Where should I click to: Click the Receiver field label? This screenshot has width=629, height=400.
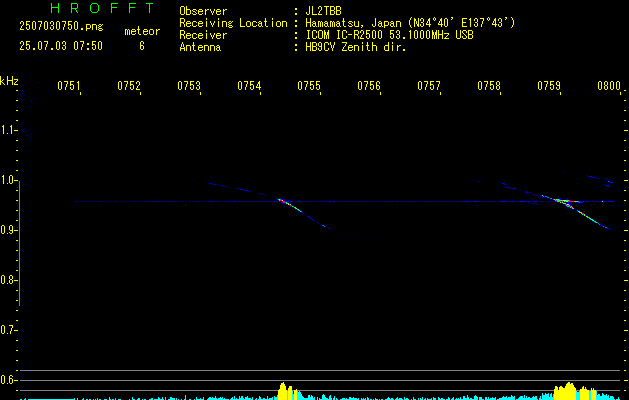click(x=203, y=35)
